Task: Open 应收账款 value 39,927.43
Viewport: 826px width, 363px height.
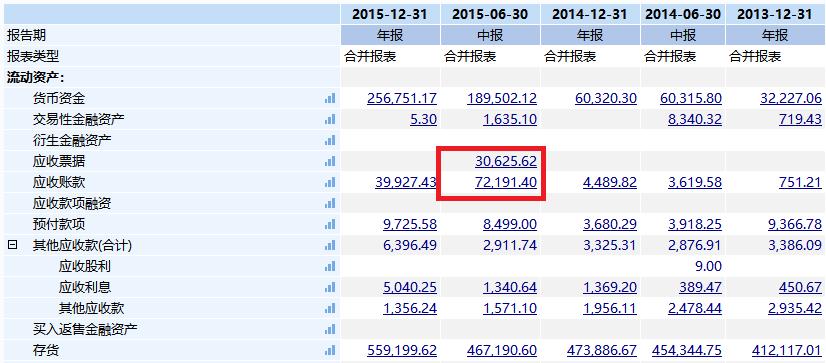Action: tap(406, 182)
